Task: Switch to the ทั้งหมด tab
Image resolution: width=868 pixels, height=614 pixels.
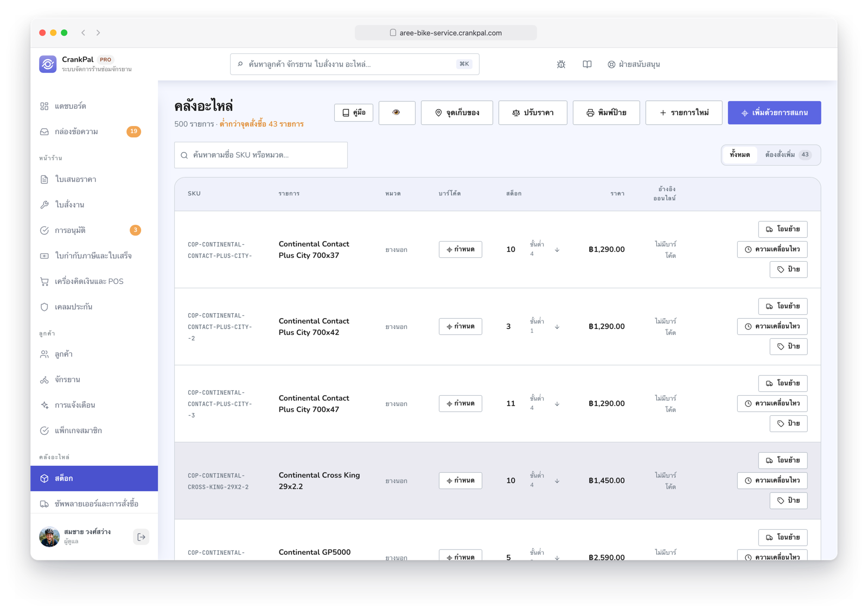Action: [x=740, y=155]
